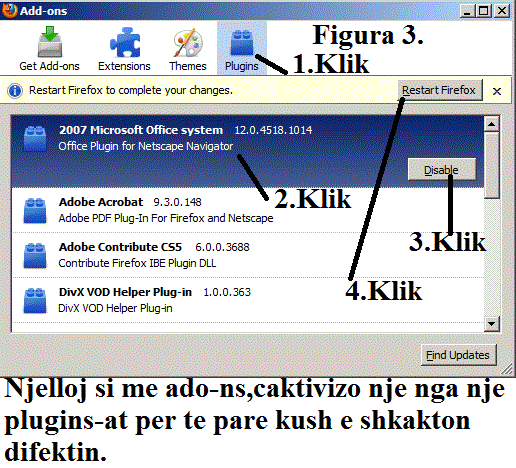Click the DivX VOD Helper lego icon
Screen dimensions: 516x468
tap(35, 301)
